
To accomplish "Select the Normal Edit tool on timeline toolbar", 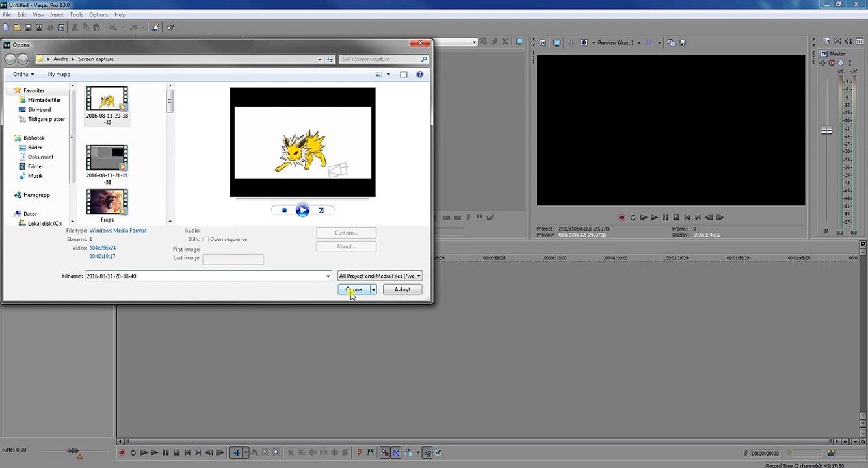I will click(x=237, y=452).
